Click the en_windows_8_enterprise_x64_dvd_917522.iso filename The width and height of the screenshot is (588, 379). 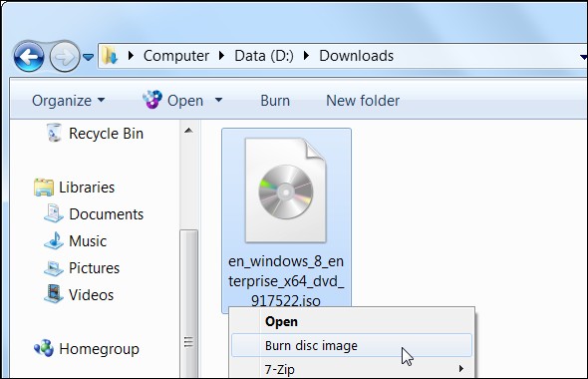point(286,280)
